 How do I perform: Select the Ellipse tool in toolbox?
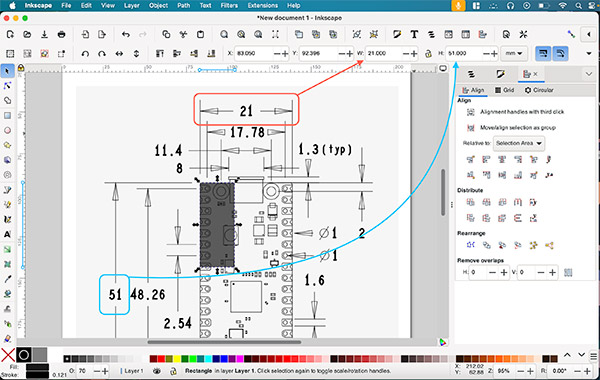tap(7, 130)
